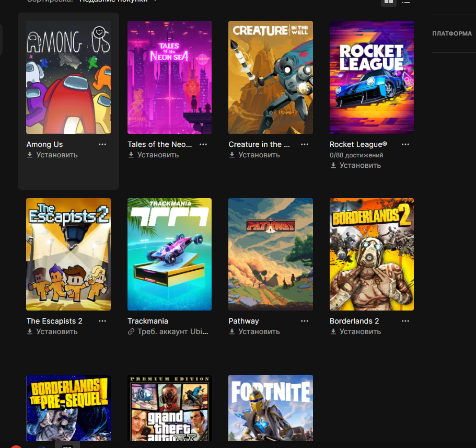Viewport: 476px width, 448px height.
Task: Click Установить under Pathway
Action: [x=254, y=331]
